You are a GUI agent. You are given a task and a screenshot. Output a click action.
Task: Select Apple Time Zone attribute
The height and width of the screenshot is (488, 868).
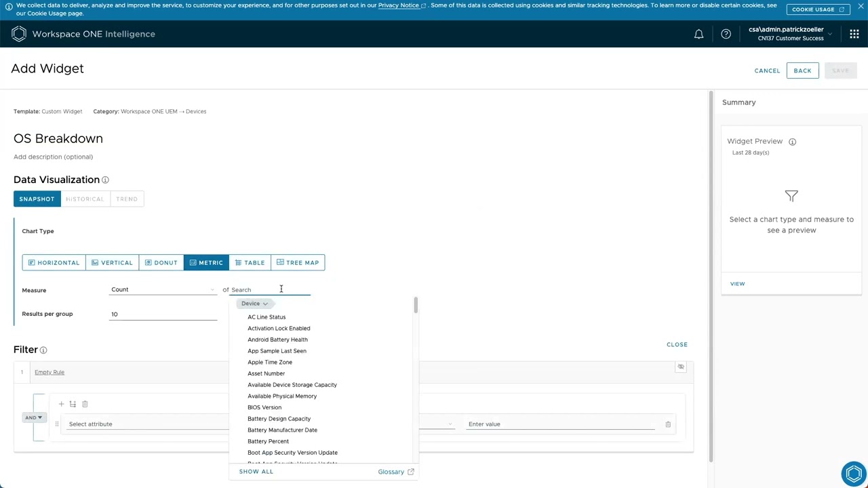coord(270,362)
